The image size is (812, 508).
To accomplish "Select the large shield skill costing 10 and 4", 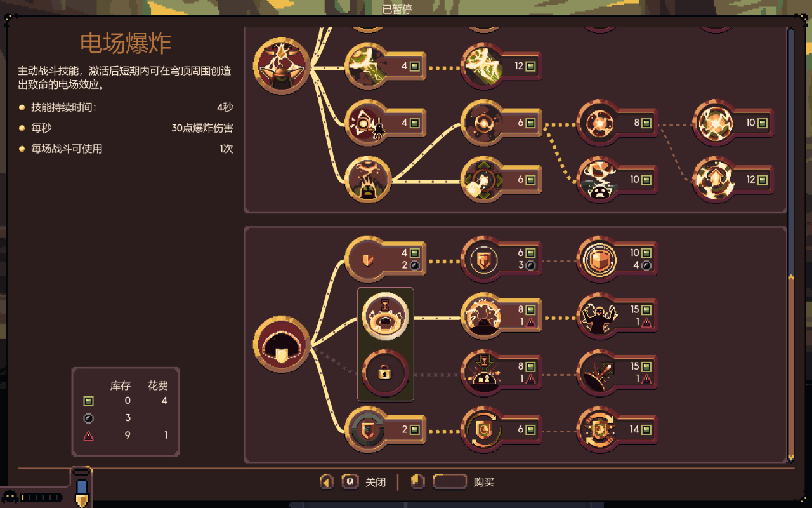I will coord(617,258).
